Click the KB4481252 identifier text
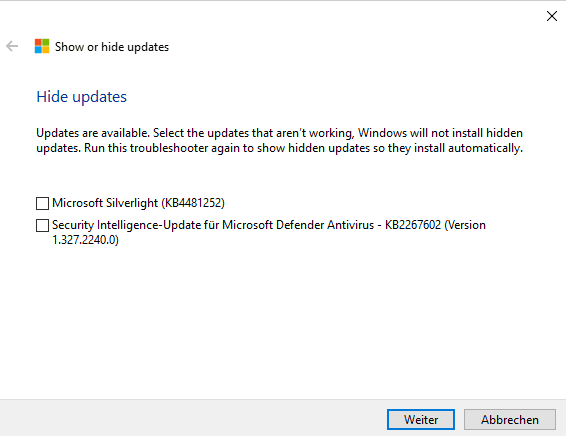The image size is (566, 436). click(x=193, y=203)
